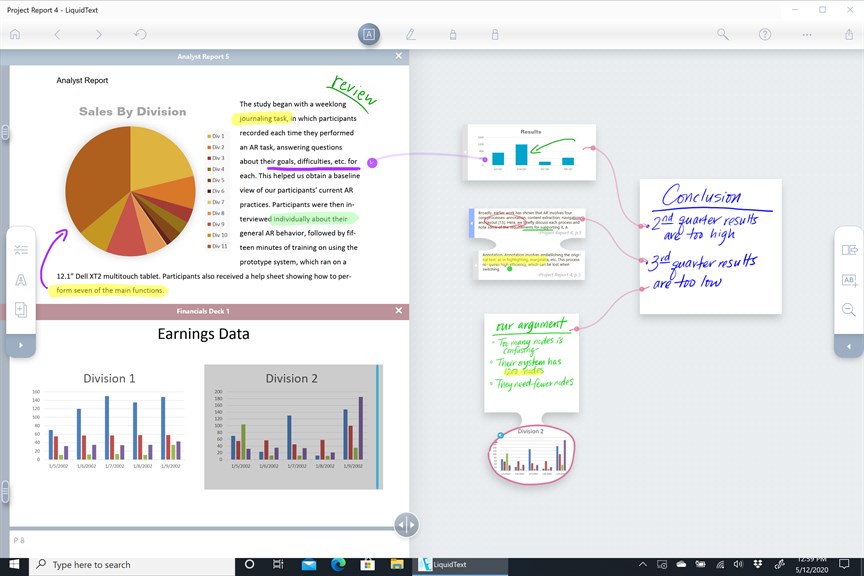Click the document workspace split handle
Viewport: 864px width, 576px height.
[407, 525]
